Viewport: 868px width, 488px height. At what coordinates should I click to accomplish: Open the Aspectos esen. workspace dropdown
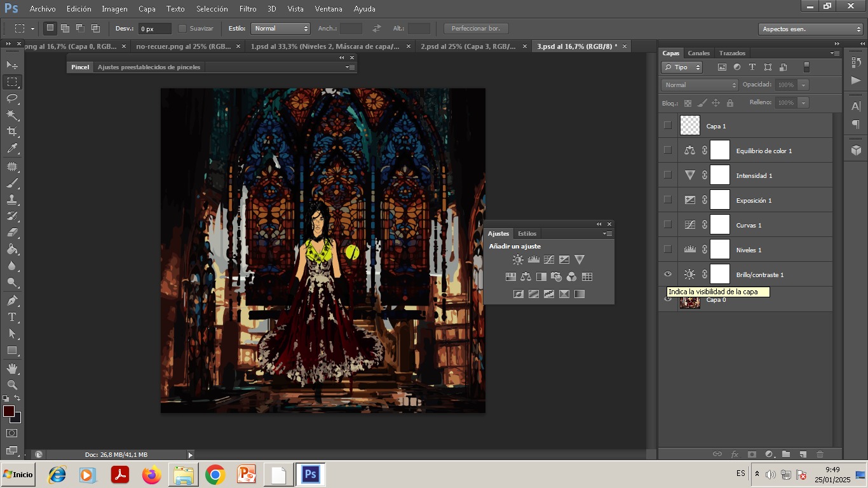pyautogui.click(x=810, y=29)
